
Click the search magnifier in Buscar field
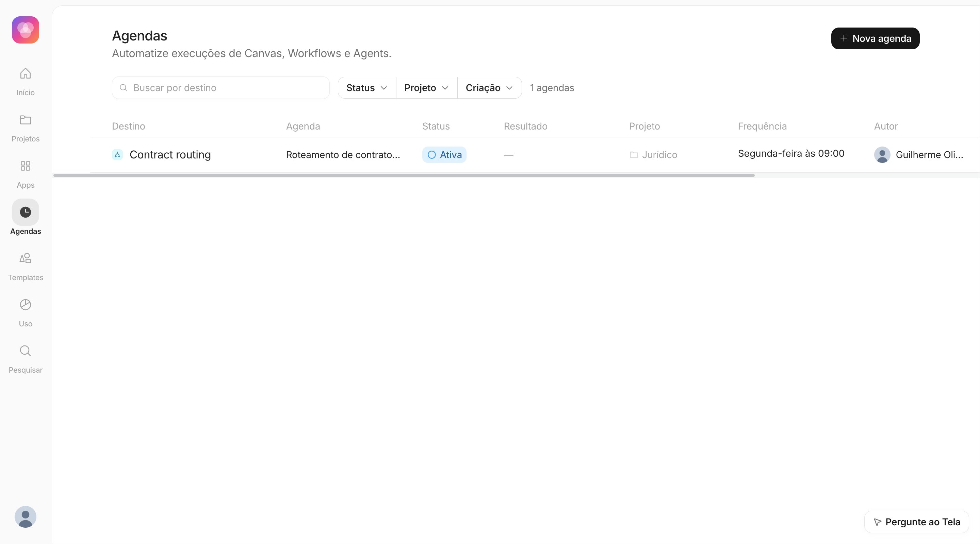click(x=123, y=88)
